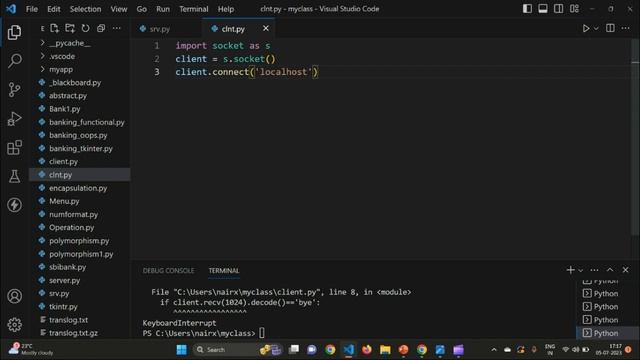Open the Help menu

pyautogui.click(x=226, y=9)
